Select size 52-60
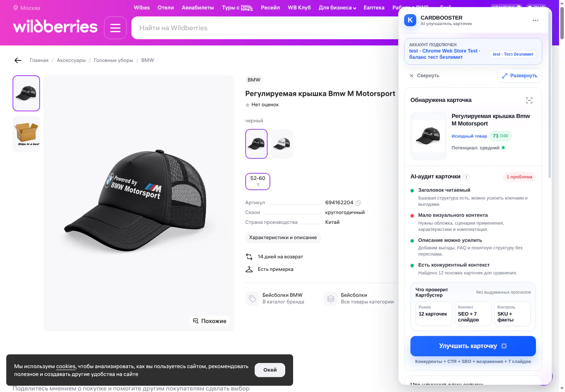The width and height of the screenshot is (565, 392). click(x=258, y=181)
